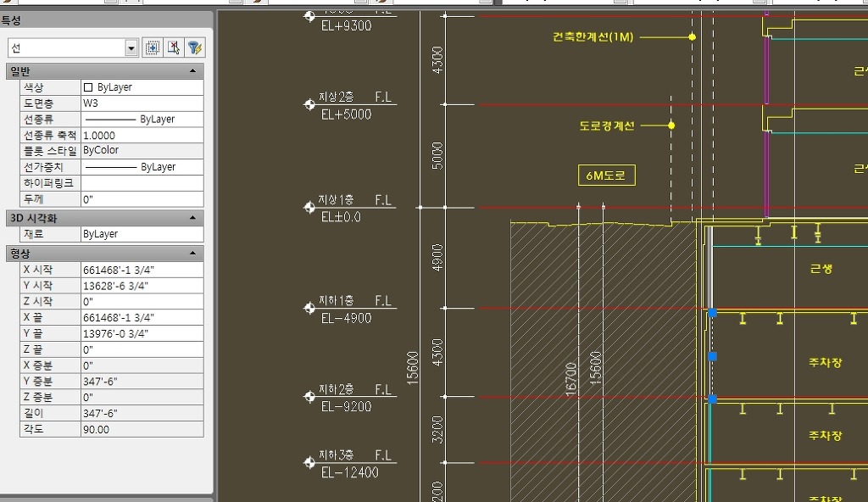Screen dimensions: 868x502
Task: Click the 선가중치 ByLayer lineweight field
Action: [x=142, y=167]
